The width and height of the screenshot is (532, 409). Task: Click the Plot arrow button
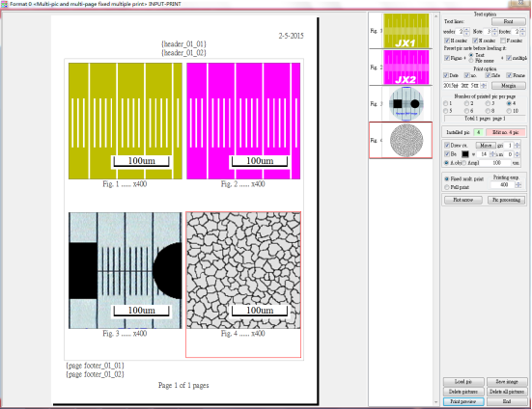click(x=463, y=200)
